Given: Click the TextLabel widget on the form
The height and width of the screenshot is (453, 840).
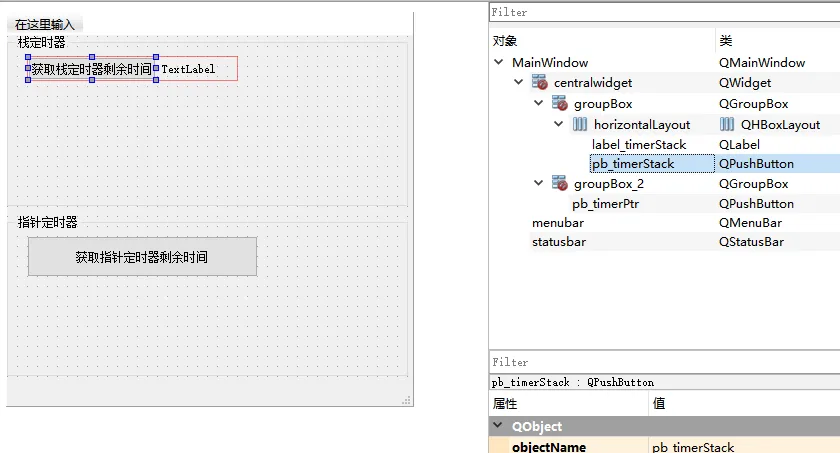Looking at the screenshot, I should pyautogui.click(x=189, y=69).
